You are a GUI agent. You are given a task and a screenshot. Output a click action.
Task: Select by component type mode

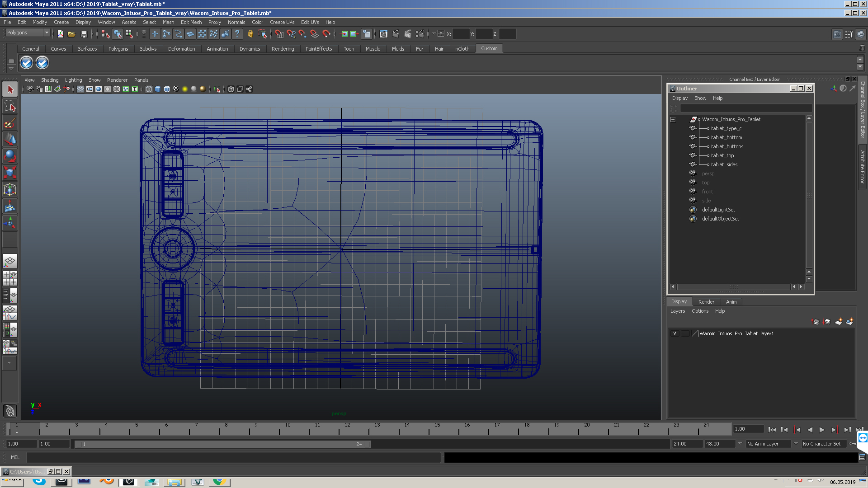coord(130,34)
